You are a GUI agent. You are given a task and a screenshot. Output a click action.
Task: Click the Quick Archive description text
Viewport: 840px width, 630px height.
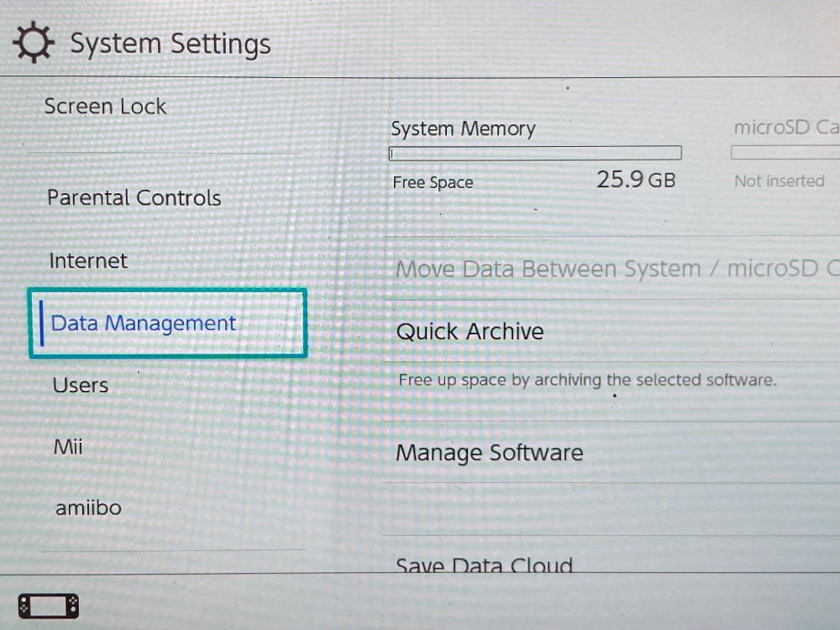click(587, 381)
